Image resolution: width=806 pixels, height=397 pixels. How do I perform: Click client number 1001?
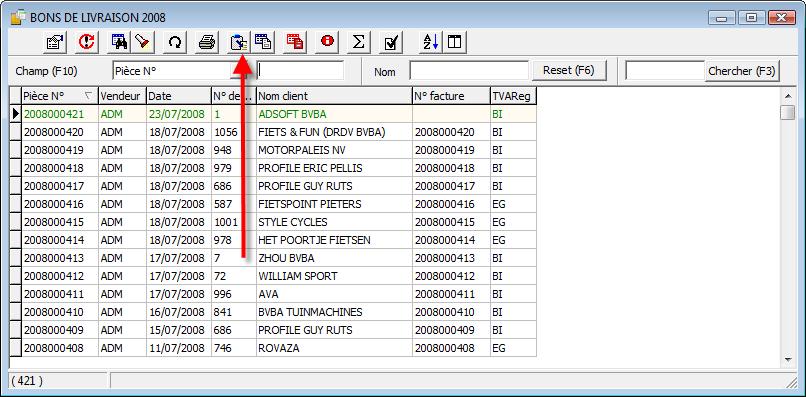(226, 222)
